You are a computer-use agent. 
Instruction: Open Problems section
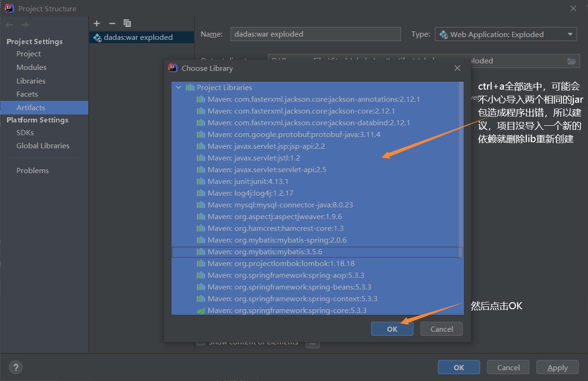click(x=32, y=171)
